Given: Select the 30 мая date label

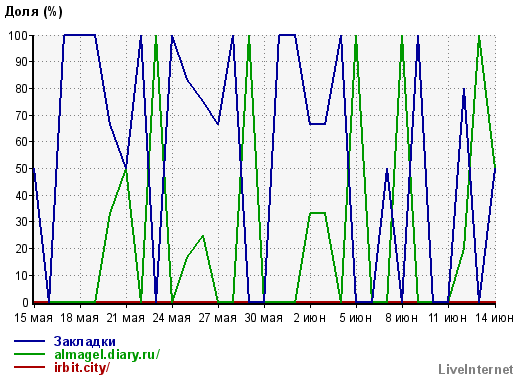Looking at the screenshot, I should (x=263, y=318).
